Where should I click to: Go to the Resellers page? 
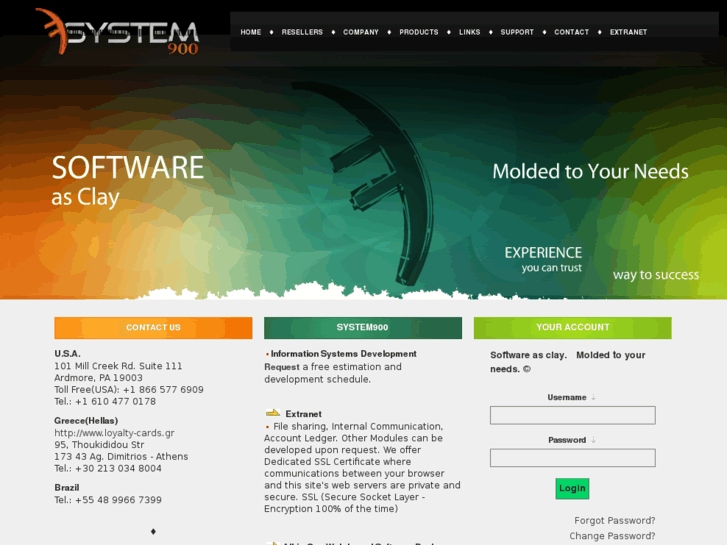tap(302, 32)
